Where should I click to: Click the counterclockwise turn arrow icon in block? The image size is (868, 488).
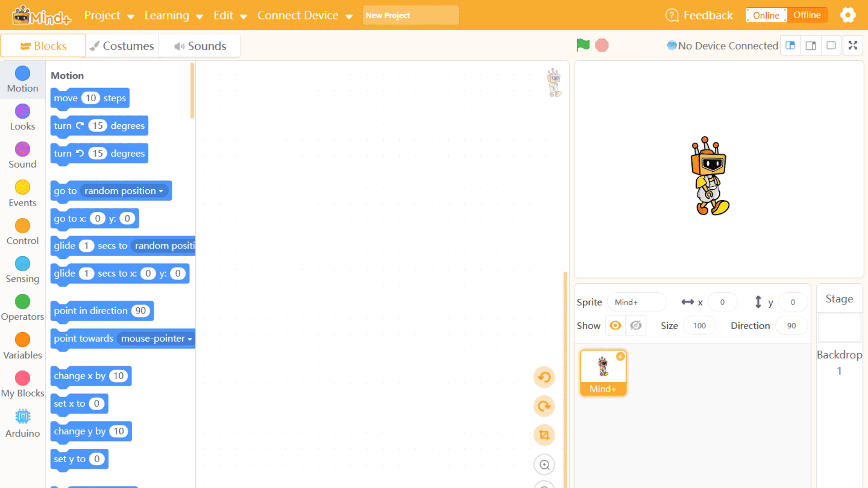[80, 153]
